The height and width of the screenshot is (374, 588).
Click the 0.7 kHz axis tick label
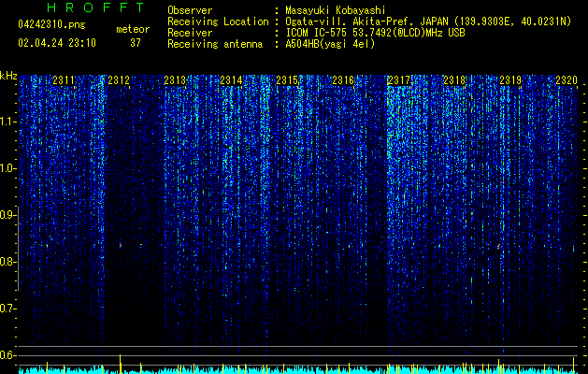[x=8, y=309]
